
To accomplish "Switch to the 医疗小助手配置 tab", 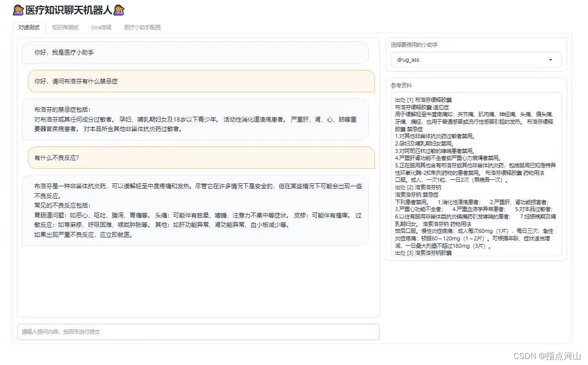I will (142, 28).
